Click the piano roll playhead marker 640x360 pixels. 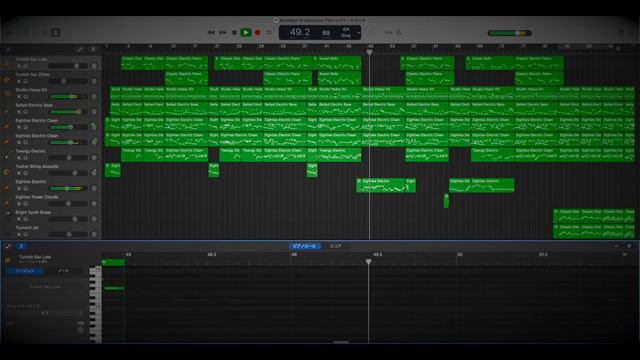click(x=369, y=261)
